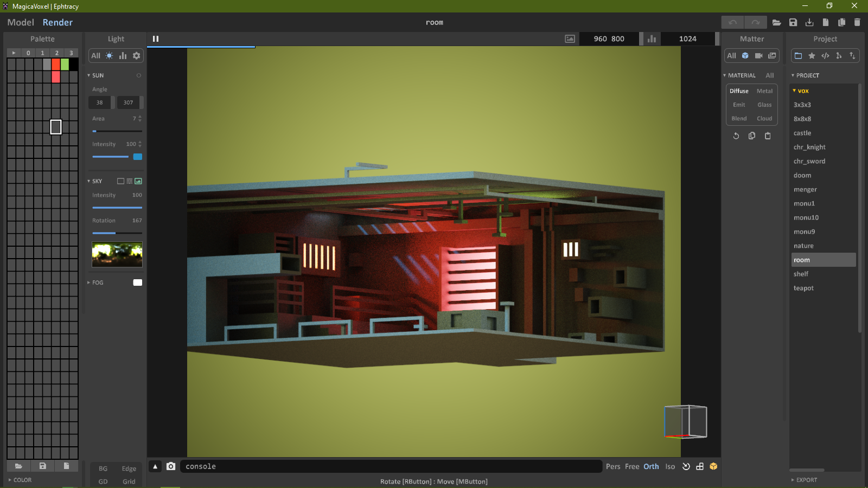Create new palette with the page icon
Image resolution: width=868 pixels, height=488 pixels.
[66, 466]
